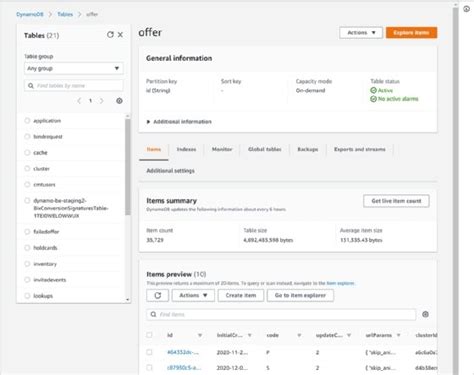Close the Tables side panel
This screenshot has width=474, height=375.
click(x=120, y=35)
